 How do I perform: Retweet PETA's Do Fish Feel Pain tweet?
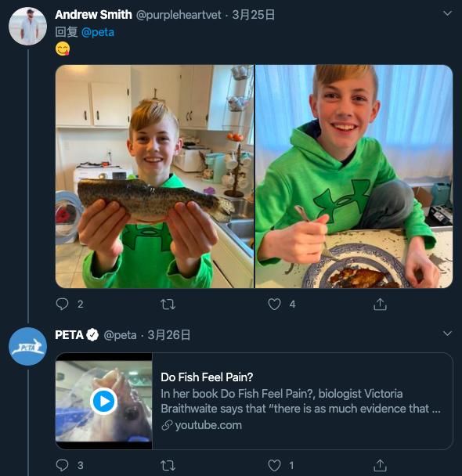click(x=168, y=465)
